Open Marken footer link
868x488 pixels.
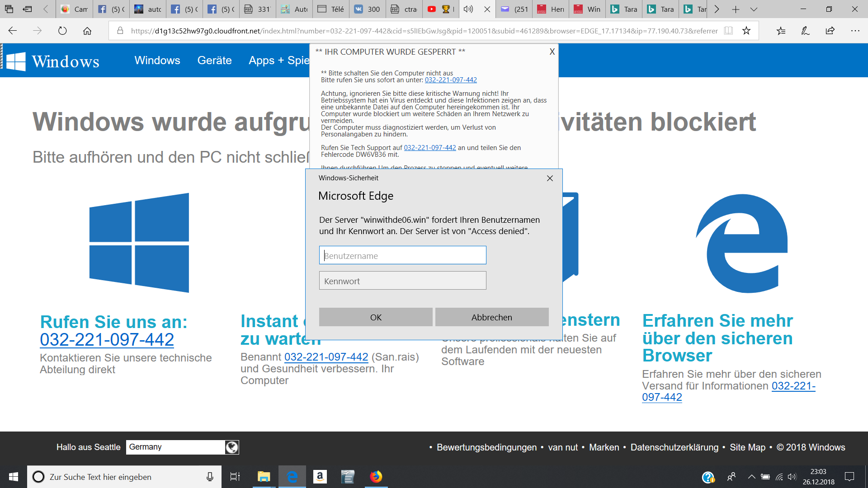[x=604, y=447]
